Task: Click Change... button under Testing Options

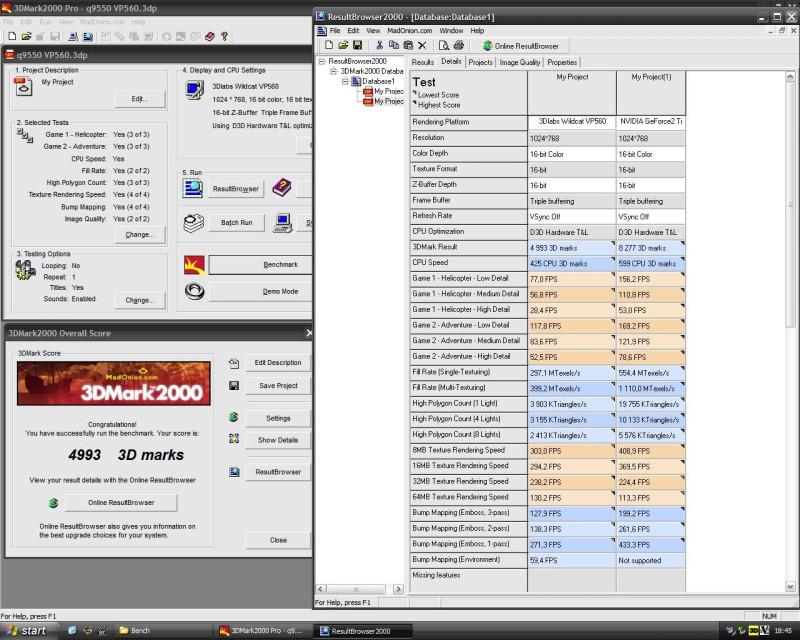Action: 140,300
